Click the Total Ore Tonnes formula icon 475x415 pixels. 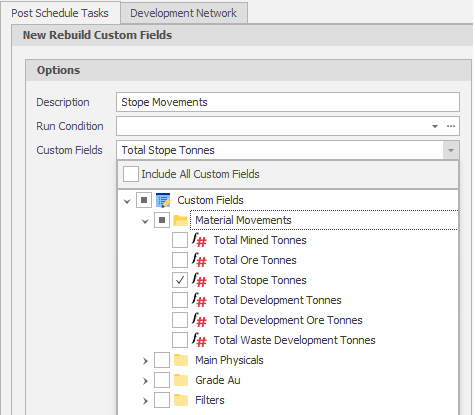tap(199, 260)
